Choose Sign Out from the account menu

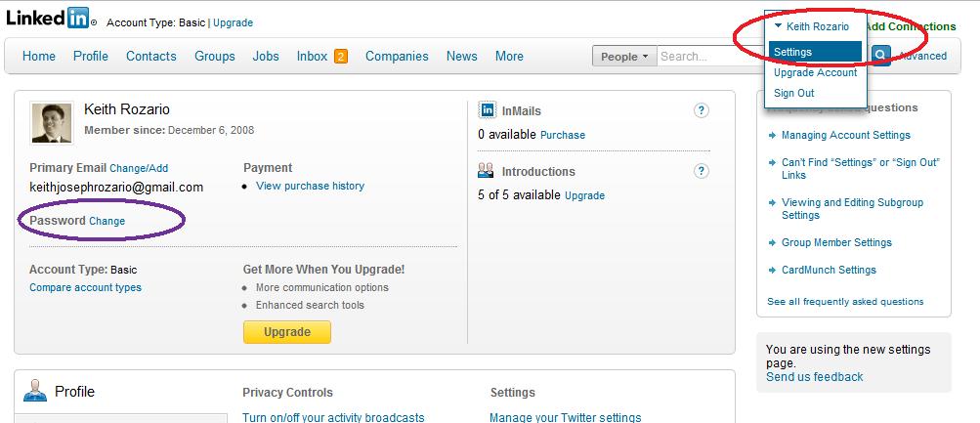793,93
